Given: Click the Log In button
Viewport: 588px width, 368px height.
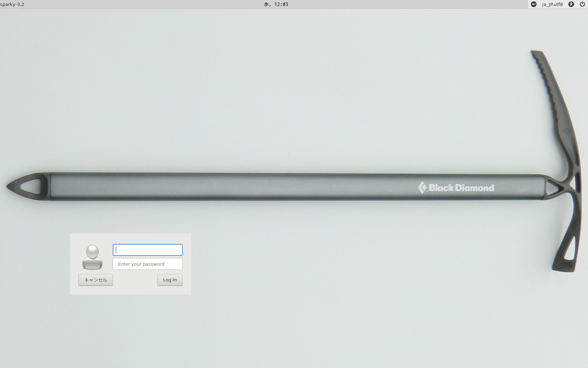Looking at the screenshot, I should 170,280.
